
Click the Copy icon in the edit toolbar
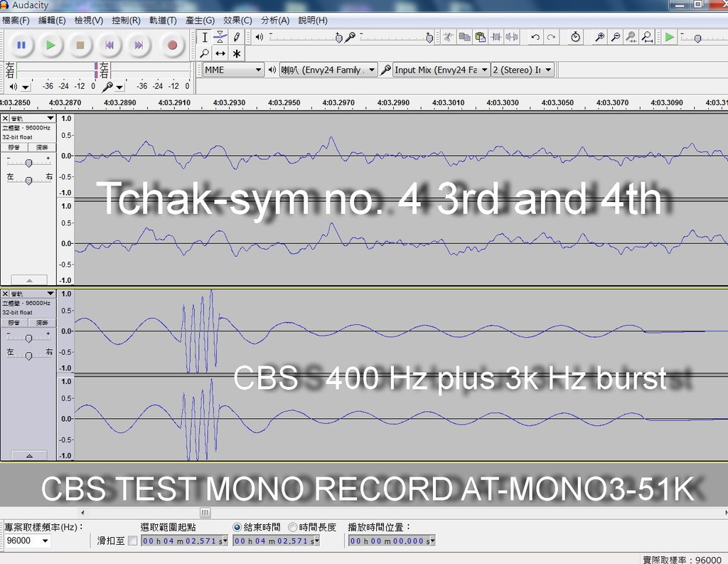tap(464, 37)
